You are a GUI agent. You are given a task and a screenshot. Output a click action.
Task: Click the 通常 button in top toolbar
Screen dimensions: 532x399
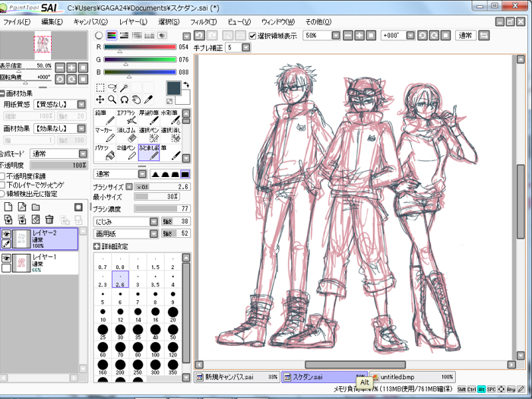(465, 35)
